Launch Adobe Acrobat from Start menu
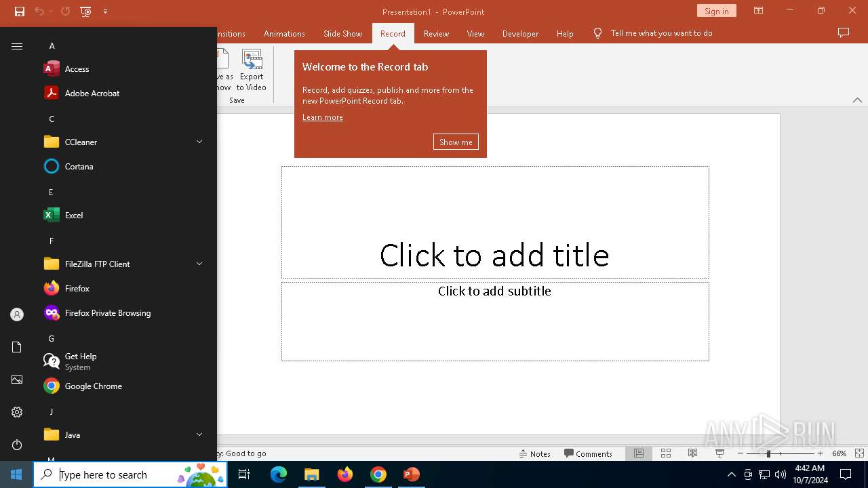The height and width of the screenshot is (488, 868). click(x=125, y=93)
